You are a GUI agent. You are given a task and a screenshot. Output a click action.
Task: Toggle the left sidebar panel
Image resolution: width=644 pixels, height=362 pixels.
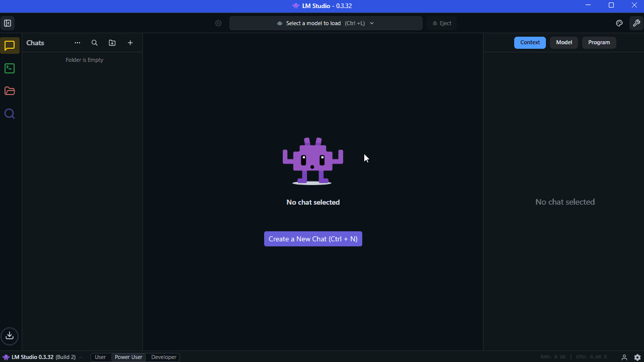[8, 23]
